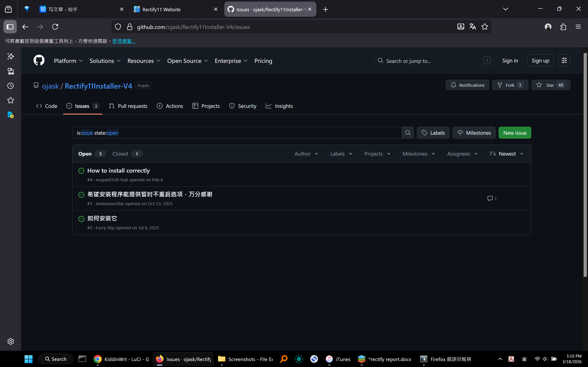
Task: Open the Author filter dropdown
Action: pos(306,154)
